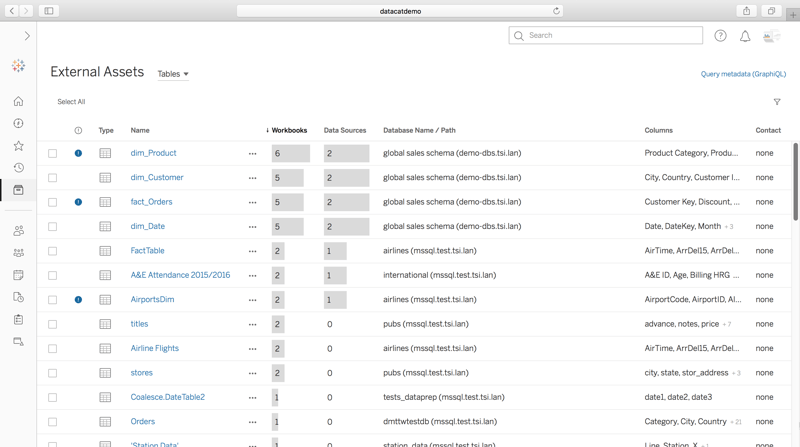Click the help question mark icon
The image size is (800, 447).
click(x=720, y=36)
